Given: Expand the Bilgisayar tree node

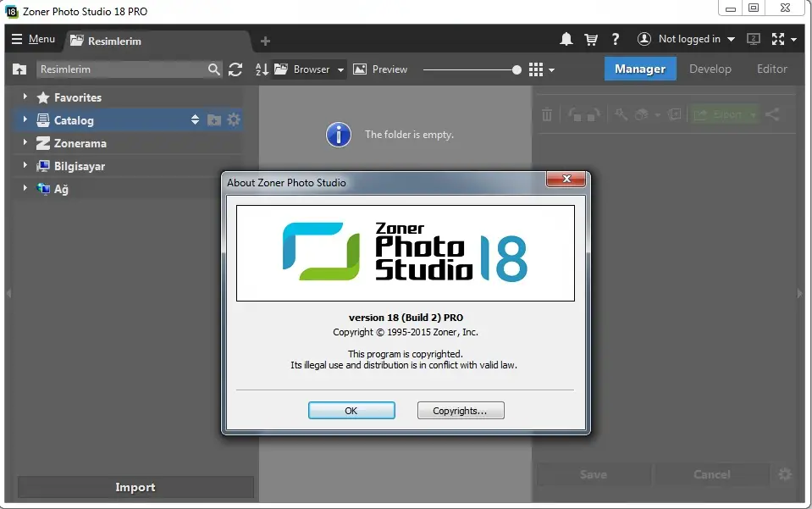Looking at the screenshot, I should click(25, 164).
